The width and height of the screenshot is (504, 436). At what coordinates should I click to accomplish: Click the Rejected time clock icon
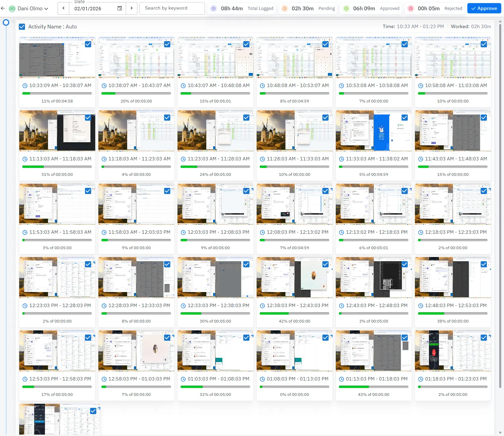point(411,8)
